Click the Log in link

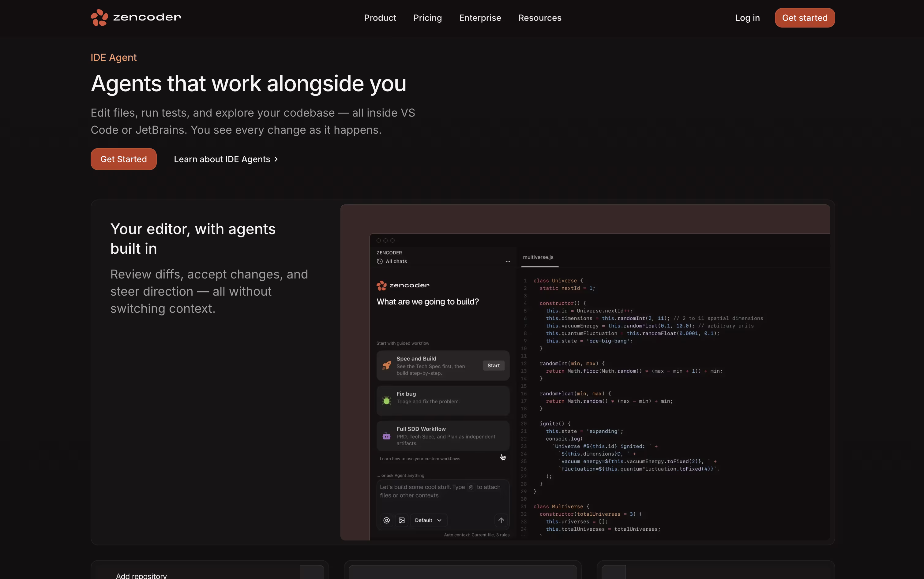[x=747, y=18]
